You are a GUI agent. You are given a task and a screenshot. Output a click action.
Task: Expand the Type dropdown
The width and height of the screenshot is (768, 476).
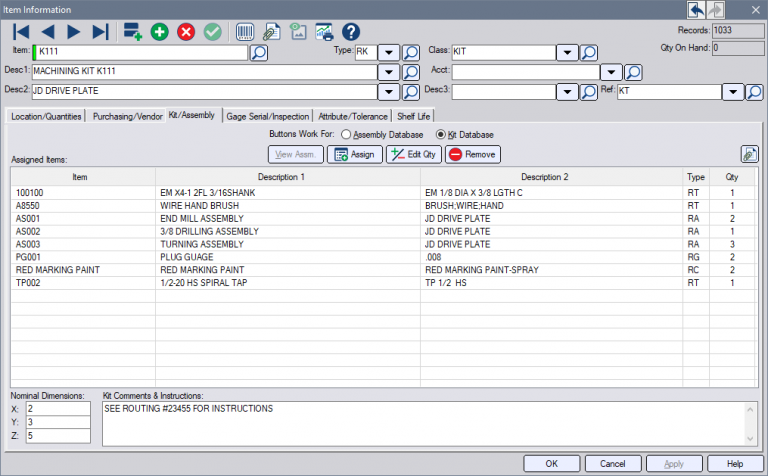[x=387, y=53]
